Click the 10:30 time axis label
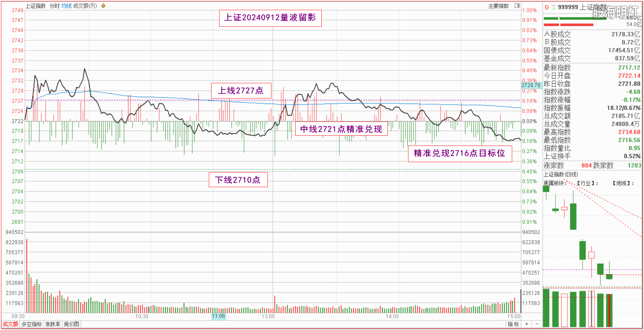The image size is (644, 330). [142, 316]
